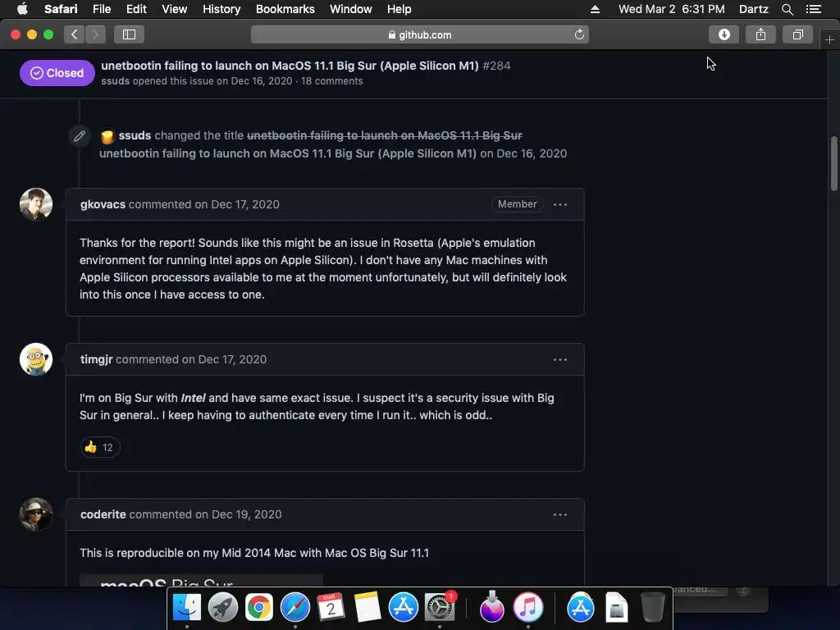Click the github.com address bar
This screenshot has width=840, height=630.
[420, 34]
